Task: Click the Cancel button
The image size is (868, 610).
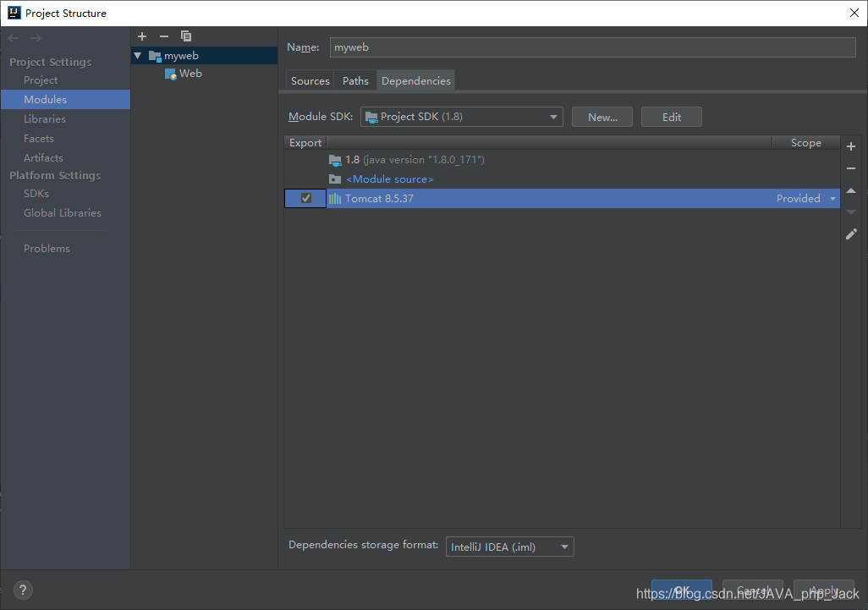Action: click(x=753, y=590)
